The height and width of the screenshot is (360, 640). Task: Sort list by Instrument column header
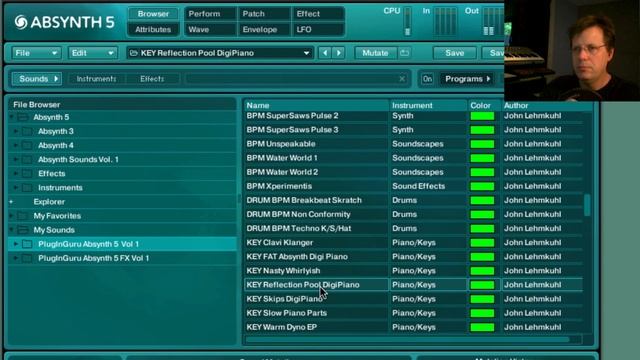click(428, 105)
